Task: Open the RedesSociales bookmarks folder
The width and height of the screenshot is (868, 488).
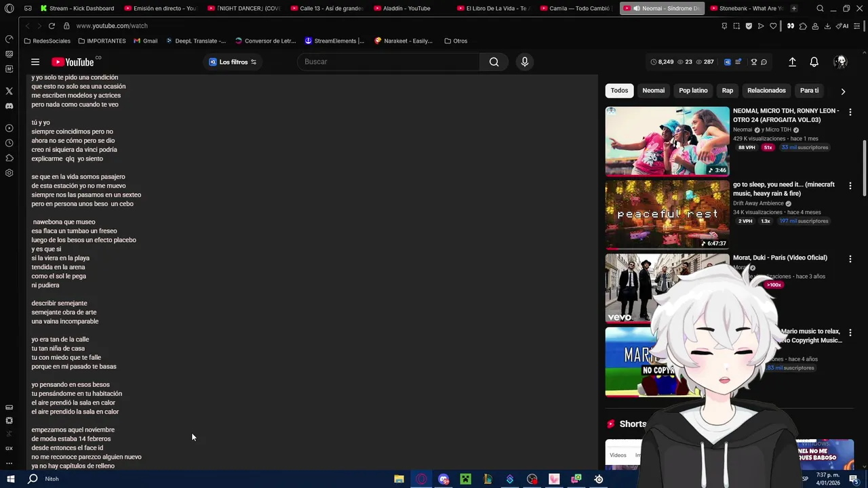Action: pos(47,41)
